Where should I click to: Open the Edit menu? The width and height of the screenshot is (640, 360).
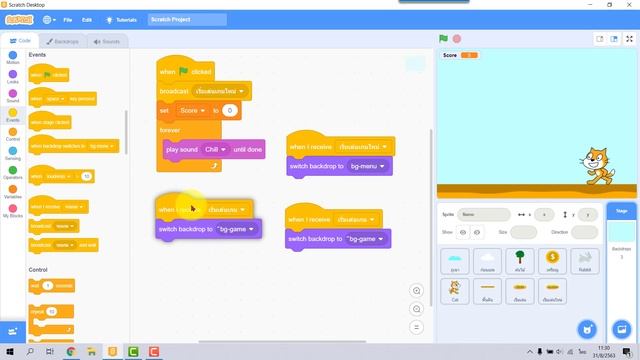[87, 20]
